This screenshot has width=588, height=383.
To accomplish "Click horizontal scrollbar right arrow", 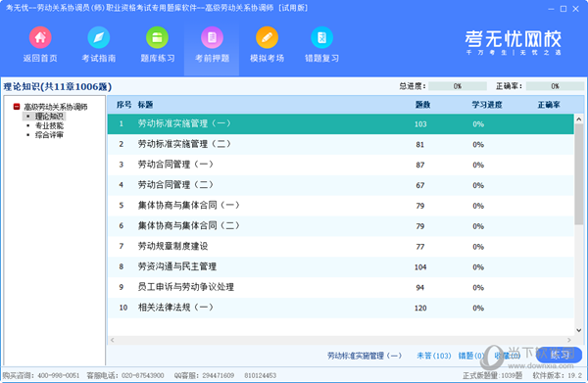I will click(569, 340).
